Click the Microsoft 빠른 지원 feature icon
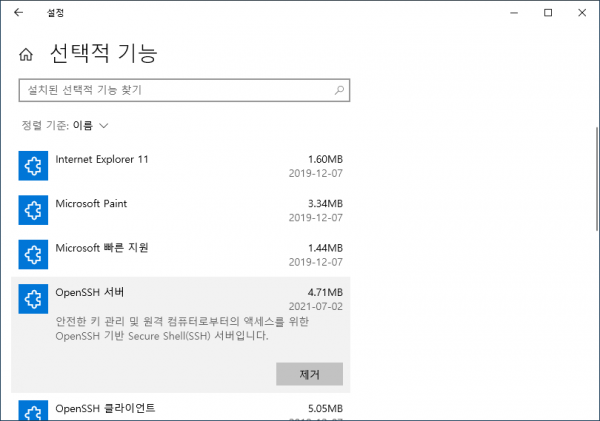Viewport: 600px width, 421px height. (x=33, y=254)
